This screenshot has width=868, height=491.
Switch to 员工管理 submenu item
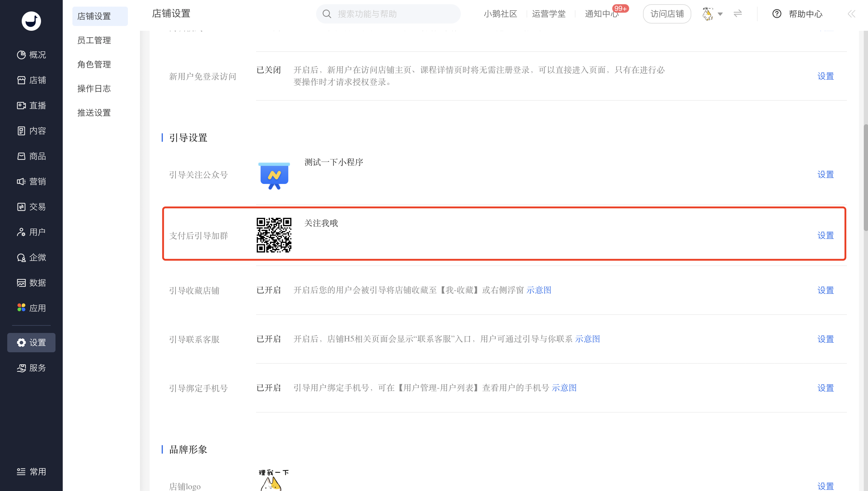pyautogui.click(x=94, y=40)
